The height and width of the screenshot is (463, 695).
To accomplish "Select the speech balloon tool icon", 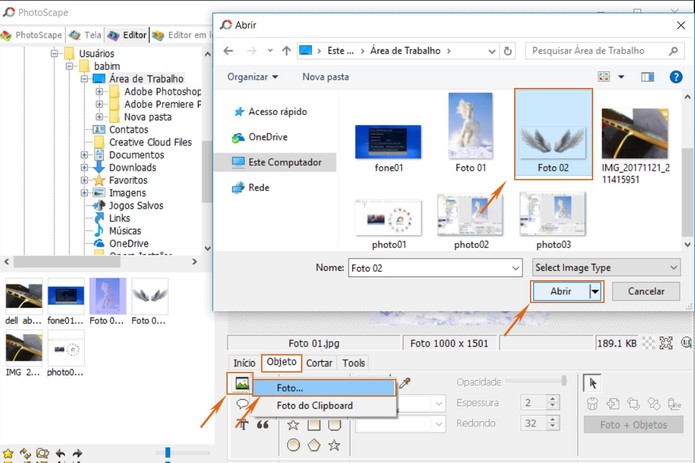I will point(242,404).
